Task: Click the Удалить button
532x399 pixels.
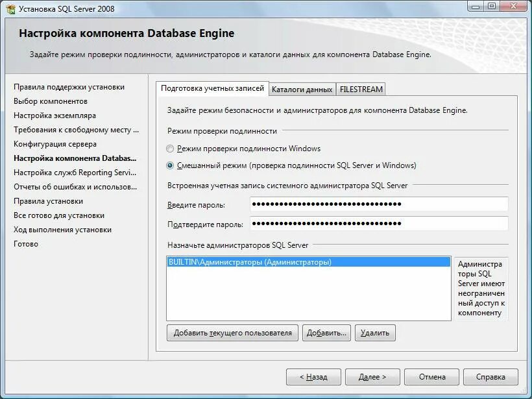Action: tap(375, 333)
